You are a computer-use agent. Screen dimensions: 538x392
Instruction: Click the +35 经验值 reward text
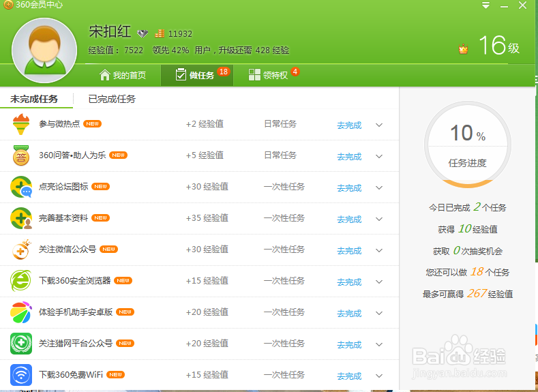207,218
